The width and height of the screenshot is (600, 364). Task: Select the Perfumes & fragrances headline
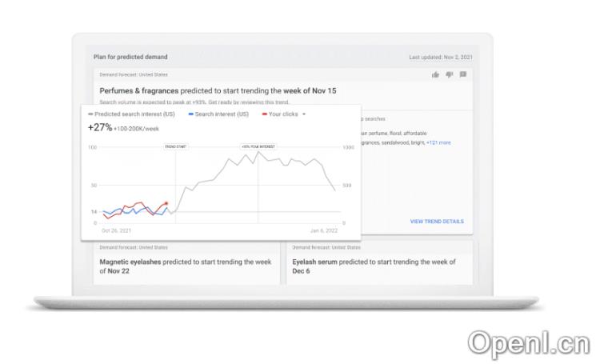[x=218, y=90]
